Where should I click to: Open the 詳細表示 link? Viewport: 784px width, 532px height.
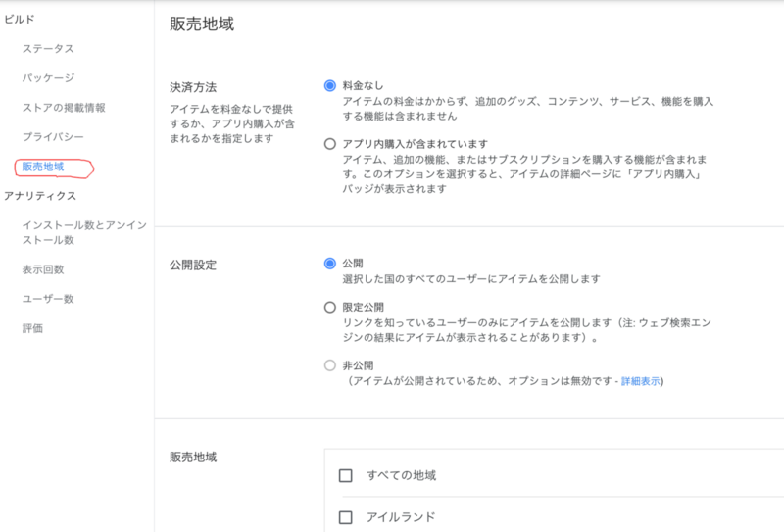point(641,381)
